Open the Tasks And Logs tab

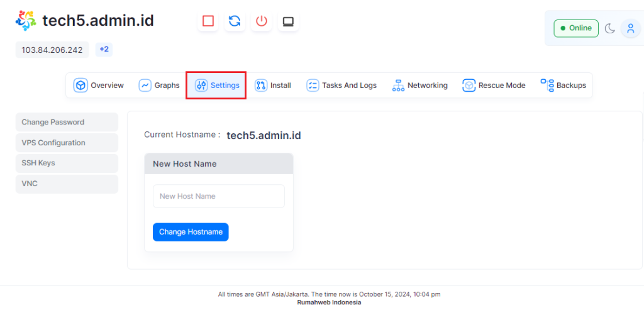341,86
